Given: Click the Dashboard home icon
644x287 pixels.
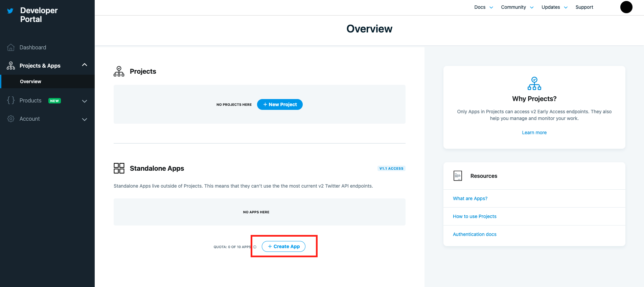Looking at the screenshot, I should (x=11, y=47).
